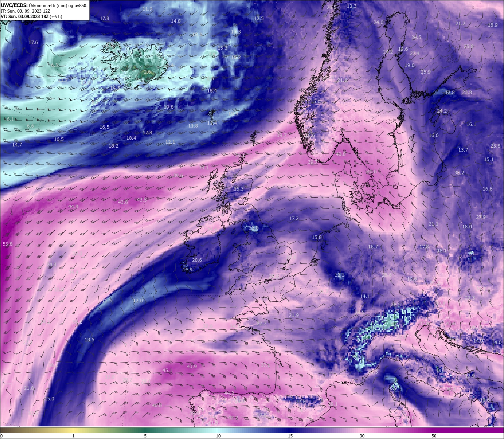Image resolution: width=504 pixels, height=439 pixels.
Task: Click the 43.5 value on the map
Action: [142, 200]
